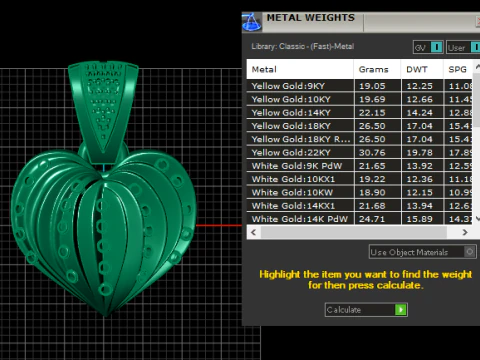The image size is (480, 360).
Task: Sort by the Metal column header
Action: tap(300, 69)
